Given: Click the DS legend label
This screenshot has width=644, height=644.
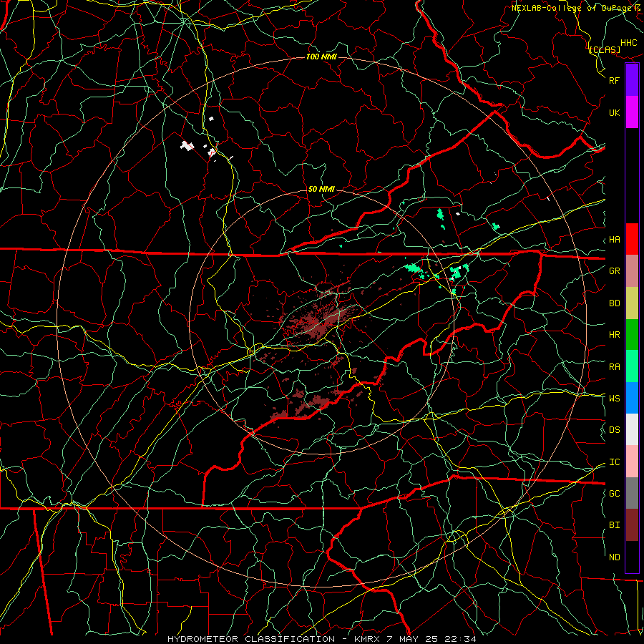Looking at the screenshot, I should 615,430.
